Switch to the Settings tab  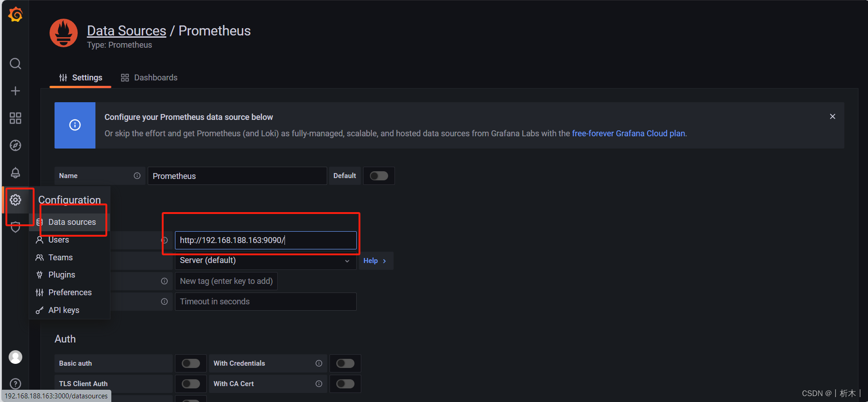(80, 78)
